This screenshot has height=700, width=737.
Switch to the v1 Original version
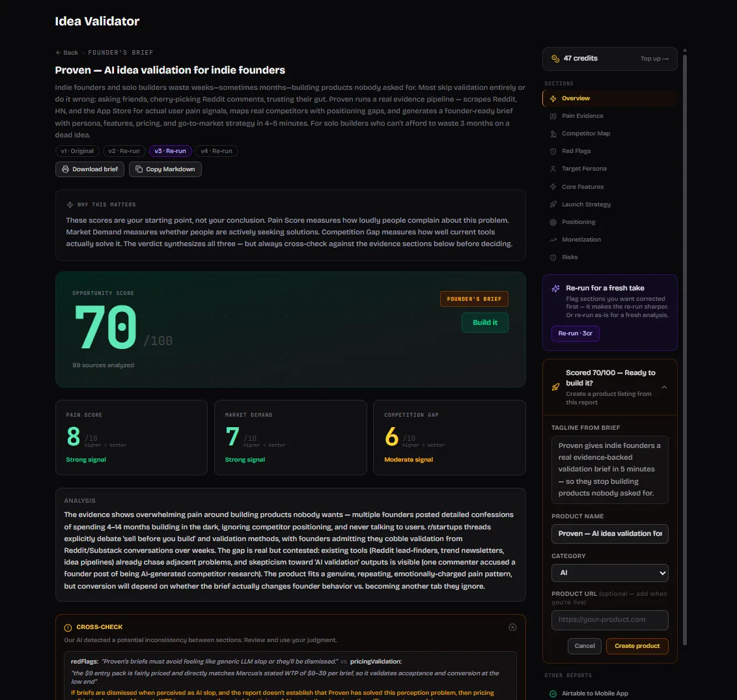77,151
